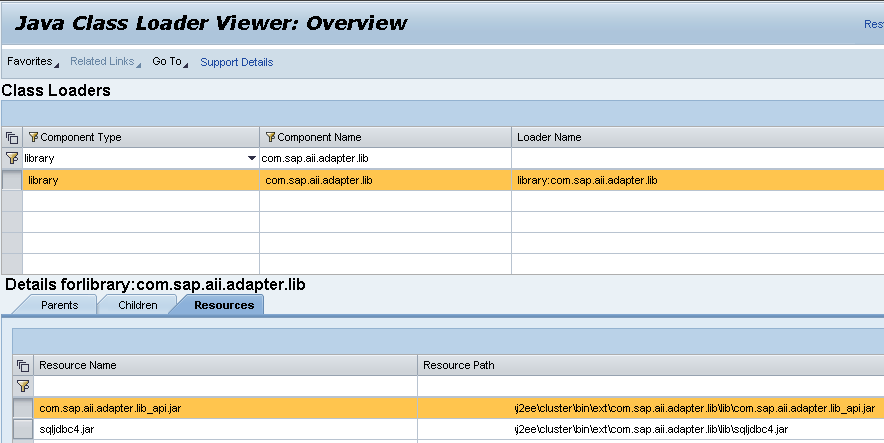The image size is (884, 443).
Task: Switch to the Parents tab
Action: (59, 305)
